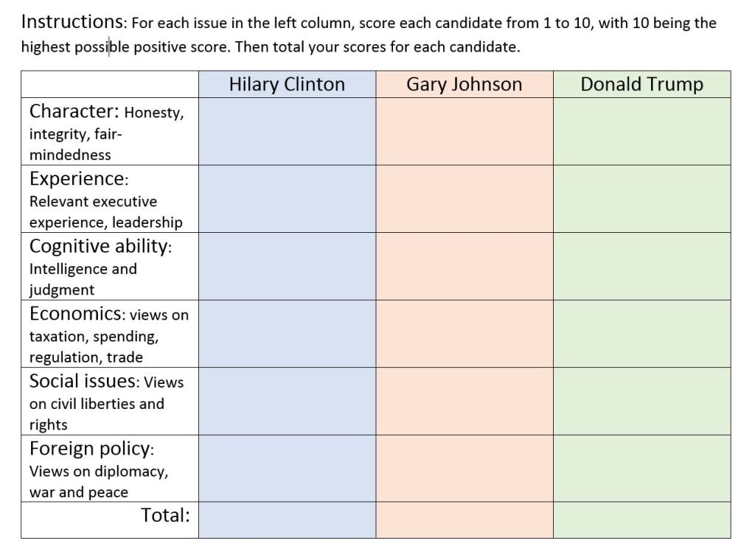
Task: Click the Instructions heading text
Action: click(72, 21)
